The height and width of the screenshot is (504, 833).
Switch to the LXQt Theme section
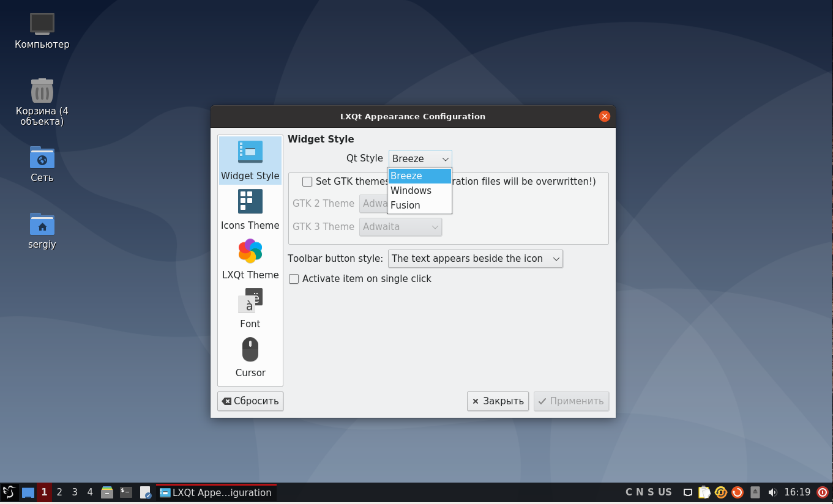[x=250, y=259]
